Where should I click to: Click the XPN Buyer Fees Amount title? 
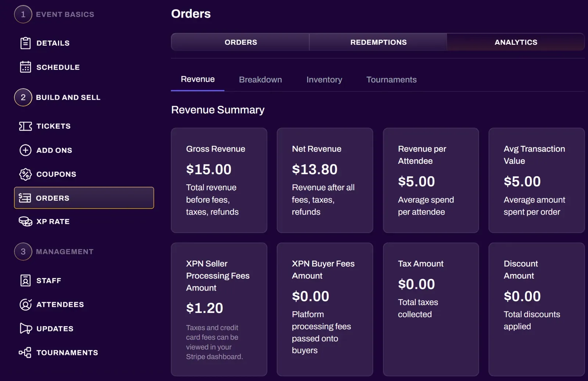(323, 270)
